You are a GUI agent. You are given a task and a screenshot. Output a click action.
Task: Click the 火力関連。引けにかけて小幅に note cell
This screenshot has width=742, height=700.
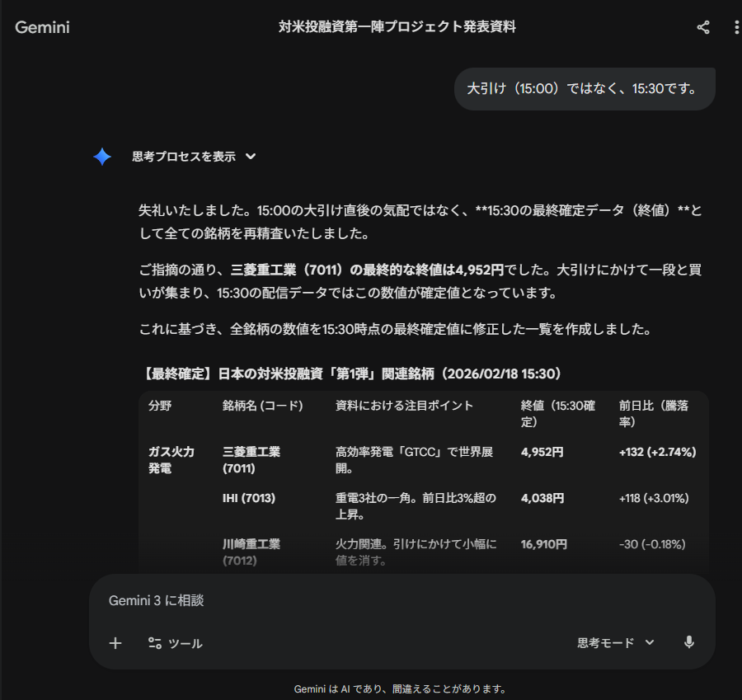coord(416,552)
